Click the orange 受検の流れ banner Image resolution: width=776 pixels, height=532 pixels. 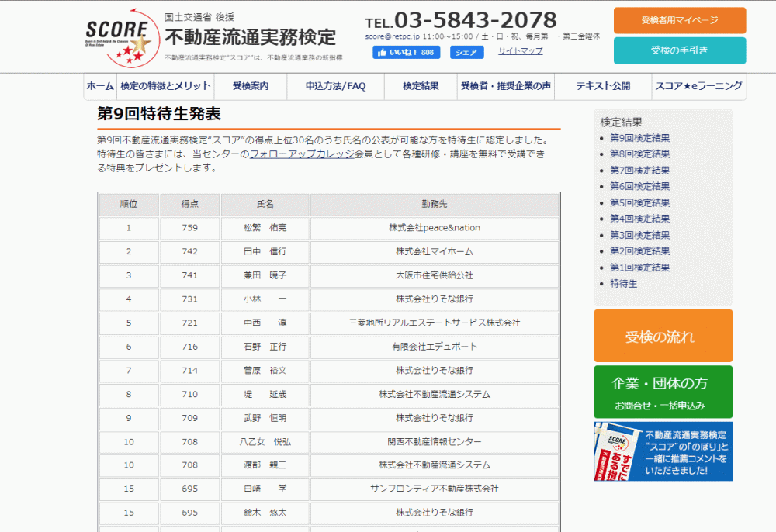663,336
